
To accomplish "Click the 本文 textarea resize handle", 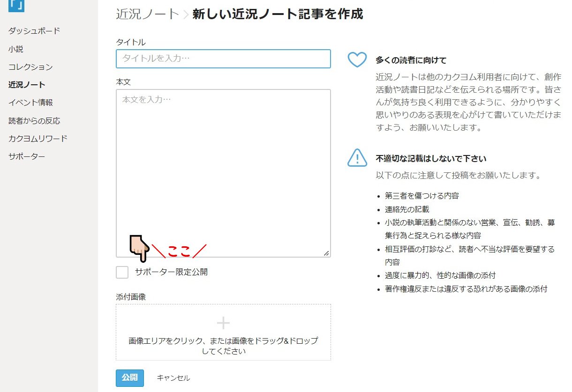I will point(326,253).
